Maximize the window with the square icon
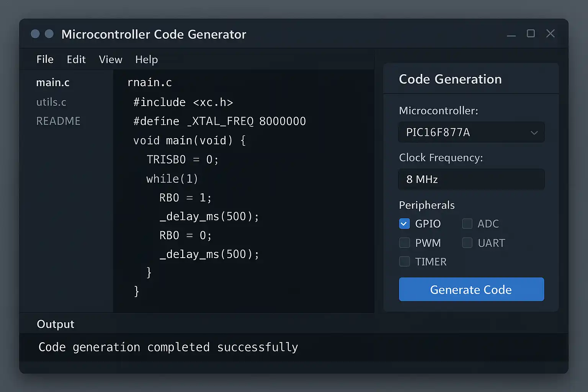This screenshot has width=588, height=392. (x=531, y=34)
